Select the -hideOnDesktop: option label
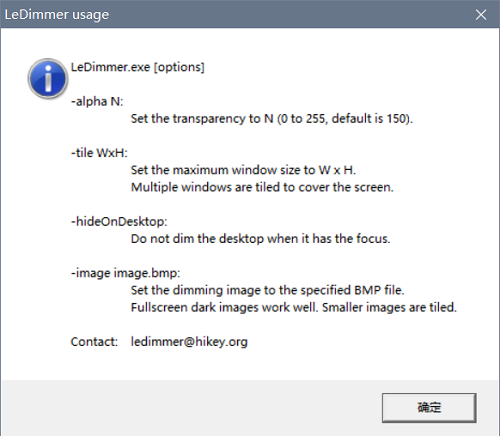This screenshot has height=436, width=500. [x=119, y=221]
